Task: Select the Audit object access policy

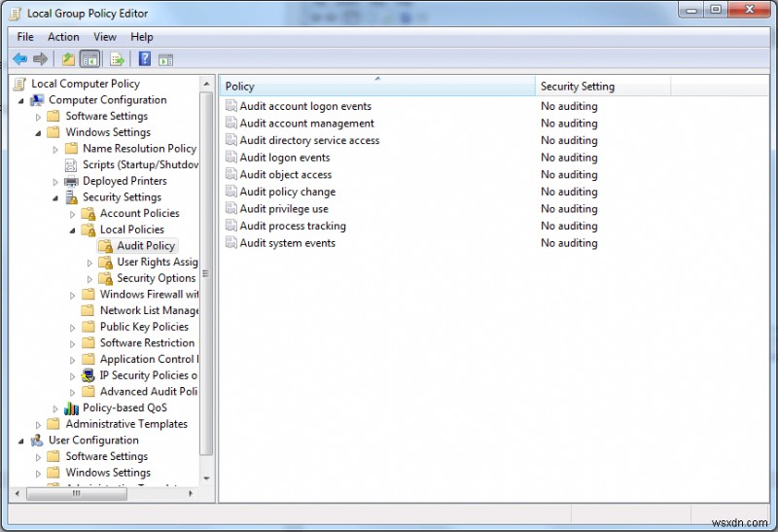Action: click(286, 174)
